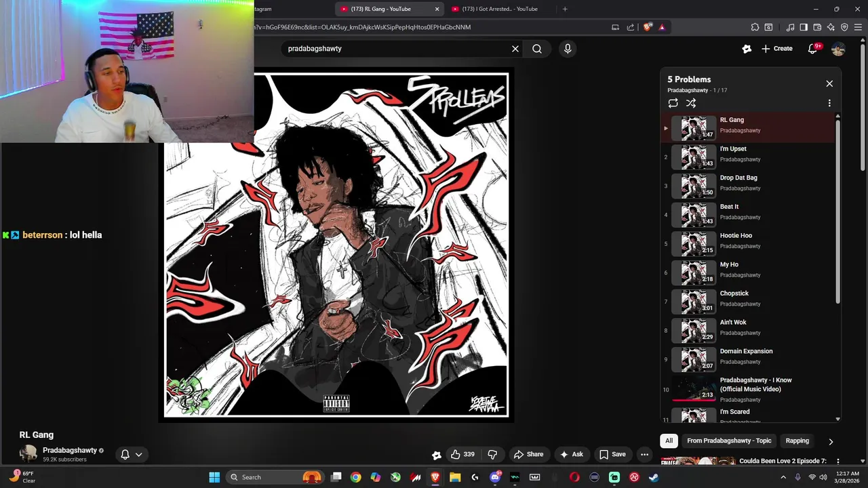Open Brave Wallet icon
This screenshot has width=868, height=488.
[x=817, y=27]
